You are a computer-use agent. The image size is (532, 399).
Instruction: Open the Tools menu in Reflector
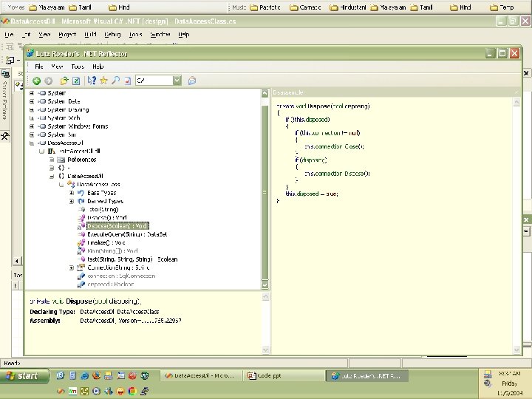[x=77, y=66]
